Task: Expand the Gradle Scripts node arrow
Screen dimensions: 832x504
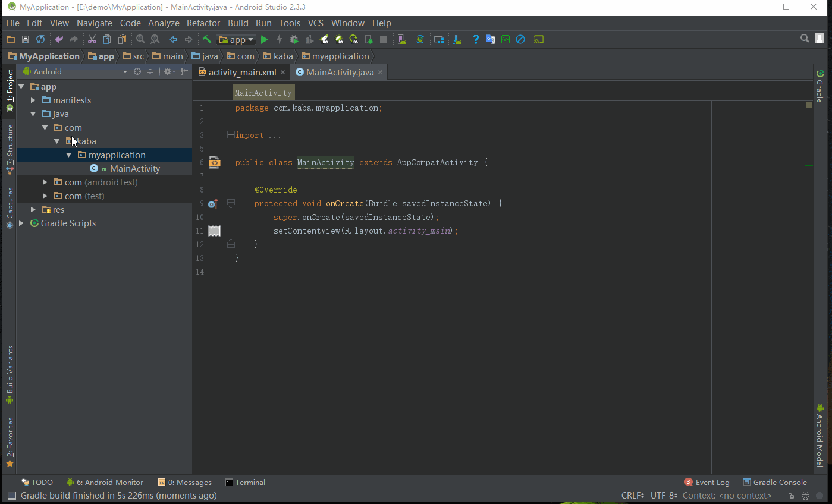Action: (21, 223)
